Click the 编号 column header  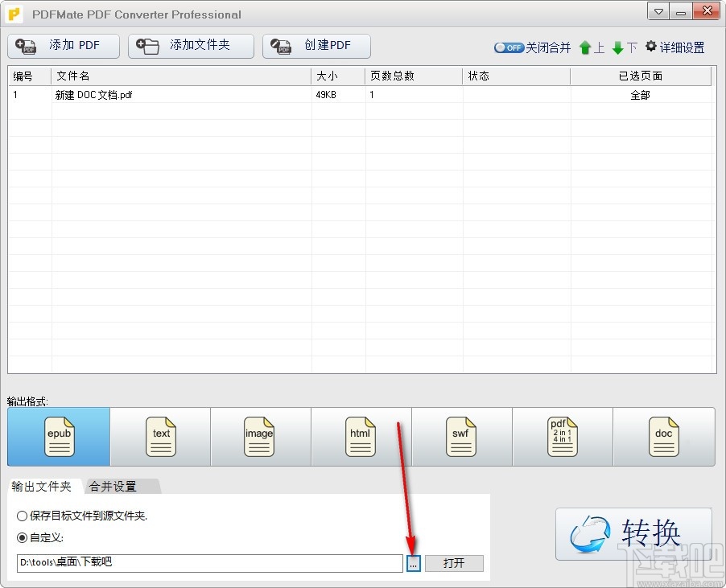coord(30,76)
